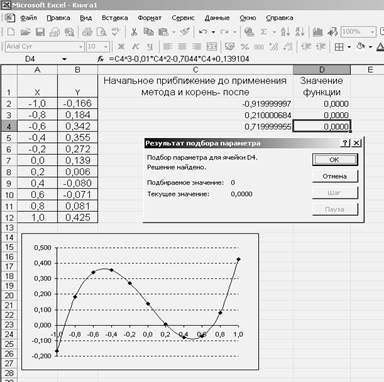Screen dimensions: 384x382
Task: Open the zoom 100% dropdown
Action: coord(372,32)
